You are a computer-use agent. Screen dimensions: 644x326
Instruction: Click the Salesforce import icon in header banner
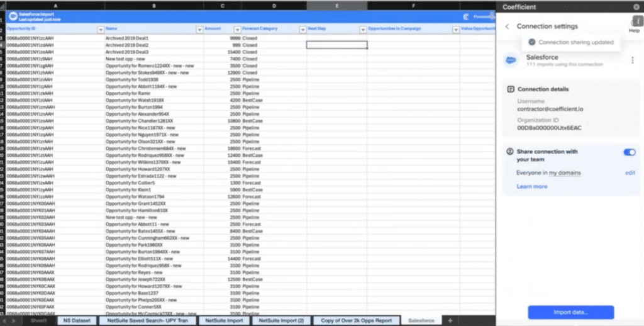click(x=13, y=16)
